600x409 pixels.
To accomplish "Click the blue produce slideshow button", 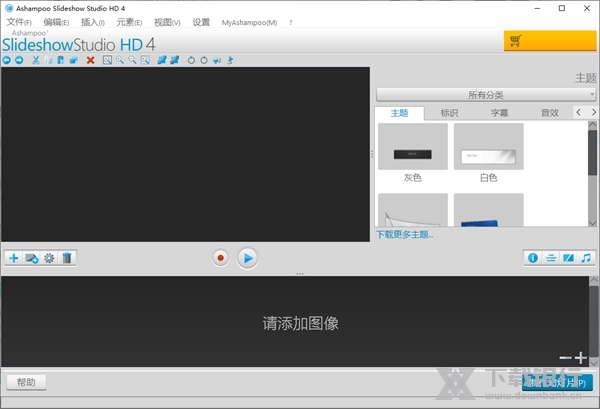I will (x=557, y=383).
